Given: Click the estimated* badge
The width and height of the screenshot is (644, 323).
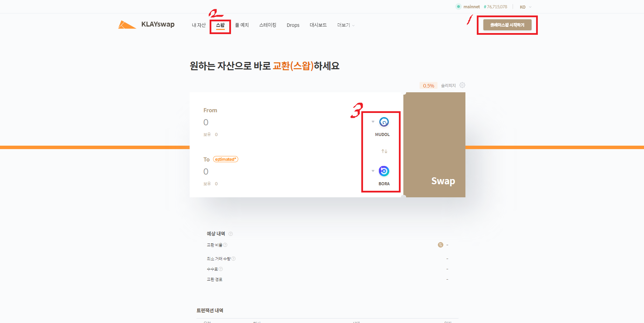Looking at the screenshot, I should (x=225, y=159).
